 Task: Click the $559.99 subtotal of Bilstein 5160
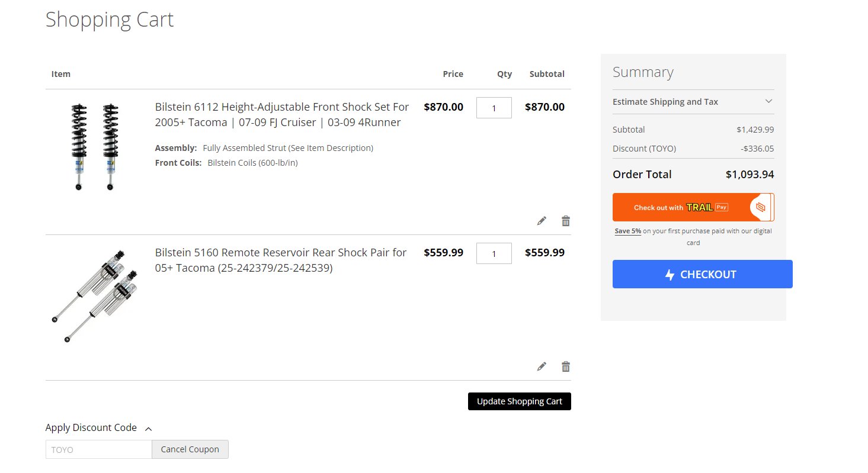pos(544,253)
